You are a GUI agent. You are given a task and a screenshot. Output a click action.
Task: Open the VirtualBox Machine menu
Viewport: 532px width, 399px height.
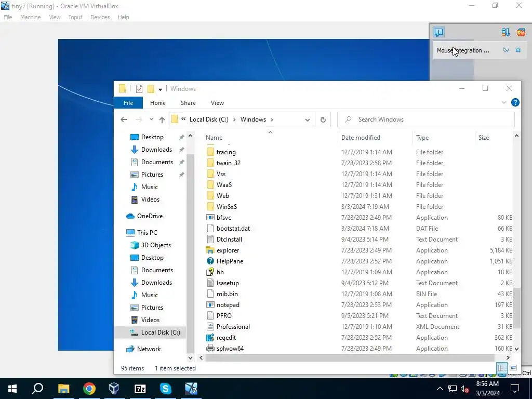30,17
